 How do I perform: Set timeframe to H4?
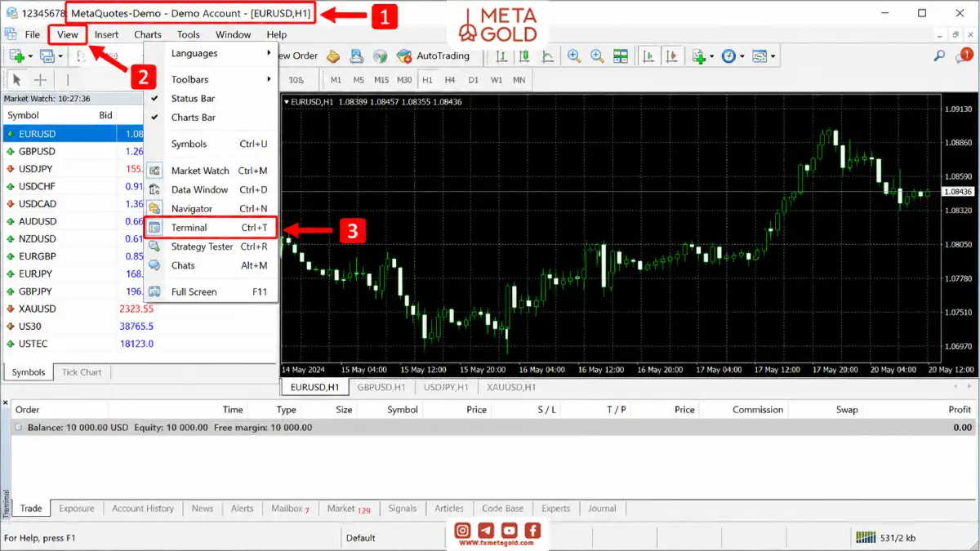click(x=450, y=80)
